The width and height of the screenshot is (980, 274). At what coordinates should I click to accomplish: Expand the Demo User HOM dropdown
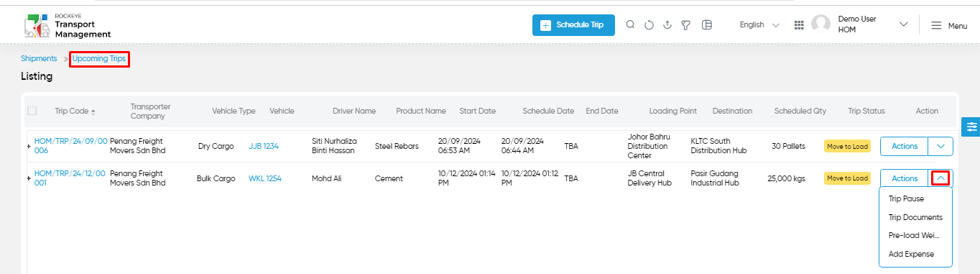pos(904,24)
